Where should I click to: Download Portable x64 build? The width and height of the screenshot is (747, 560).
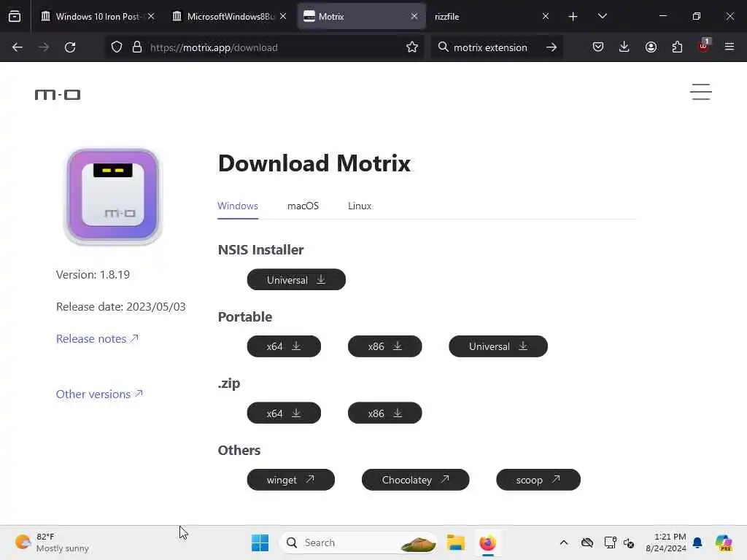(284, 346)
